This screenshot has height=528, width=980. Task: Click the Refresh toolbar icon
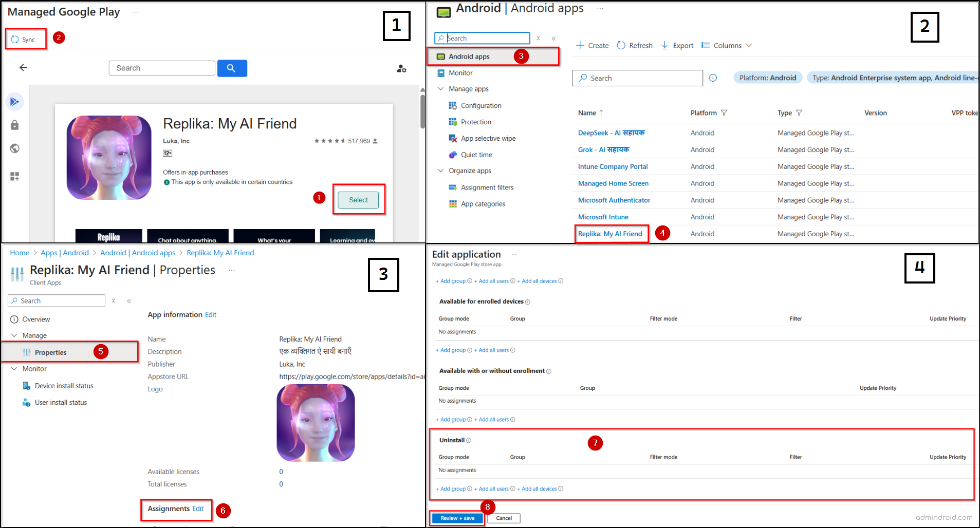(x=621, y=45)
